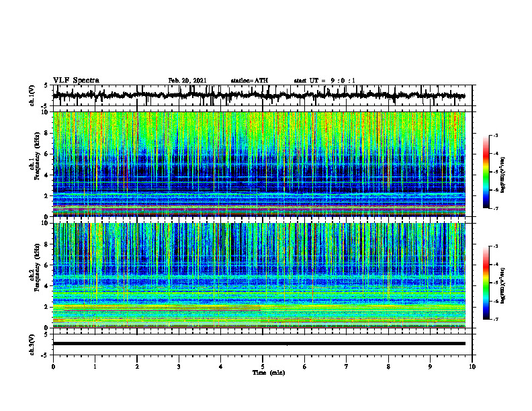This screenshot has height=411, width=532.
Task: Click the "VLF Spectra" title text
Action: [x=76, y=81]
